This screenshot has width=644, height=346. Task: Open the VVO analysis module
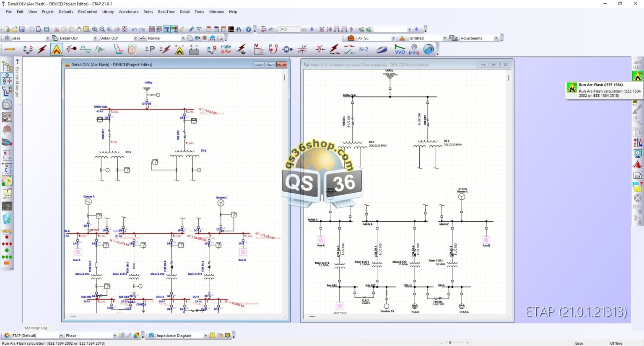pos(400,49)
